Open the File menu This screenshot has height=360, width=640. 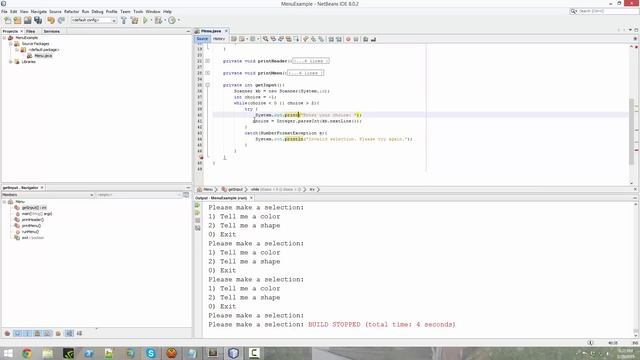coord(4,11)
